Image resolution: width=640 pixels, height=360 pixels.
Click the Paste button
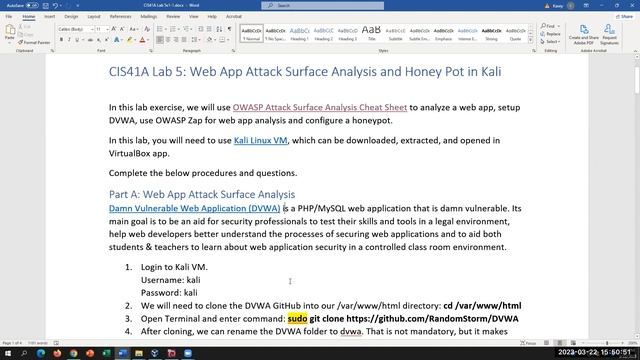(x=9, y=33)
